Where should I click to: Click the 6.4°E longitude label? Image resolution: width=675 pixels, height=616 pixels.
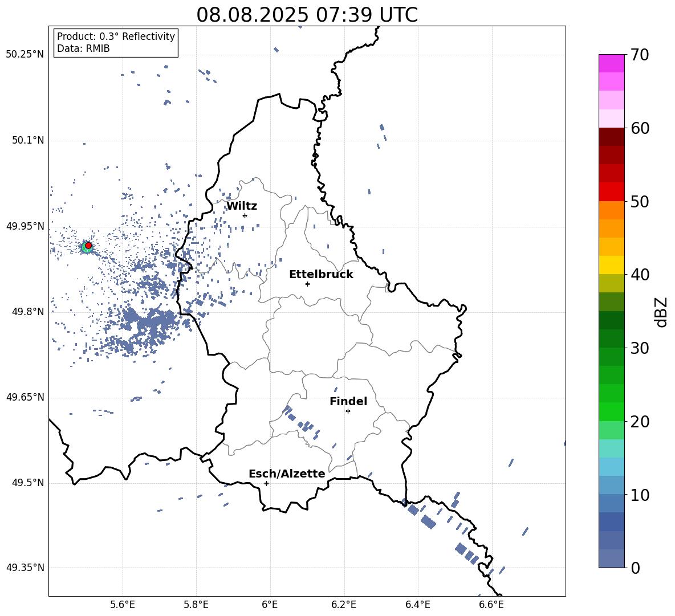(417, 605)
